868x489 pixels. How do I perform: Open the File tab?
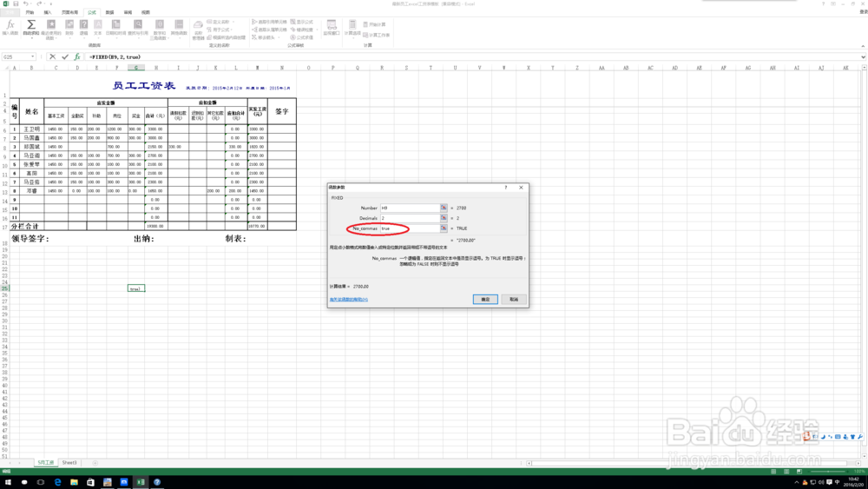[x=10, y=12]
